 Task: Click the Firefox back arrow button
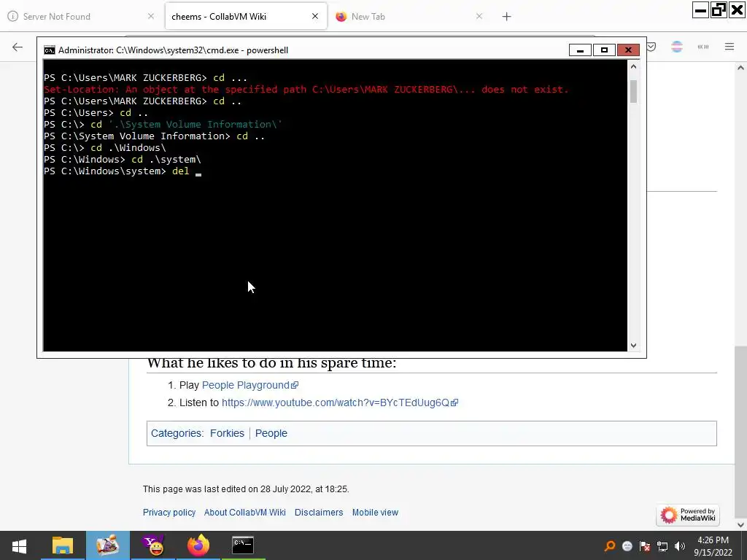click(x=18, y=47)
